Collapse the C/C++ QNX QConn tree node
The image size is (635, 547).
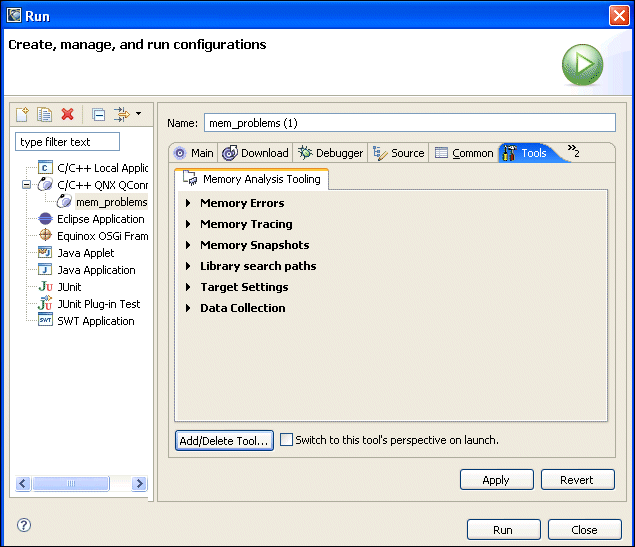click(x=27, y=185)
